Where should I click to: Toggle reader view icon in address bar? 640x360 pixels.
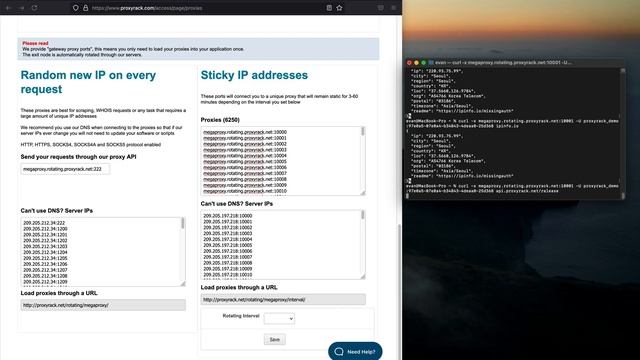pos(329,8)
